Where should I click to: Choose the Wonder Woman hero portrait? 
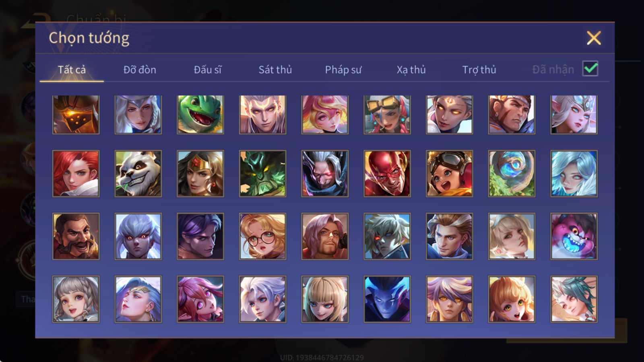click(200, 173)
